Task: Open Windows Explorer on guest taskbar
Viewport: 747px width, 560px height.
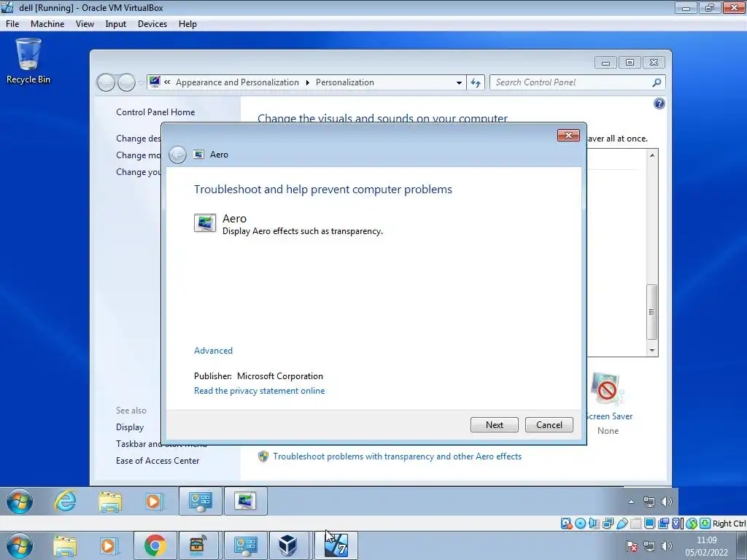Action: (x=110, y=501)
